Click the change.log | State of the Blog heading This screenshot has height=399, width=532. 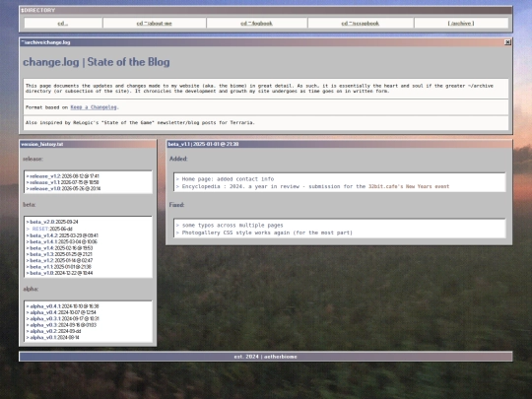click(97, 62)
